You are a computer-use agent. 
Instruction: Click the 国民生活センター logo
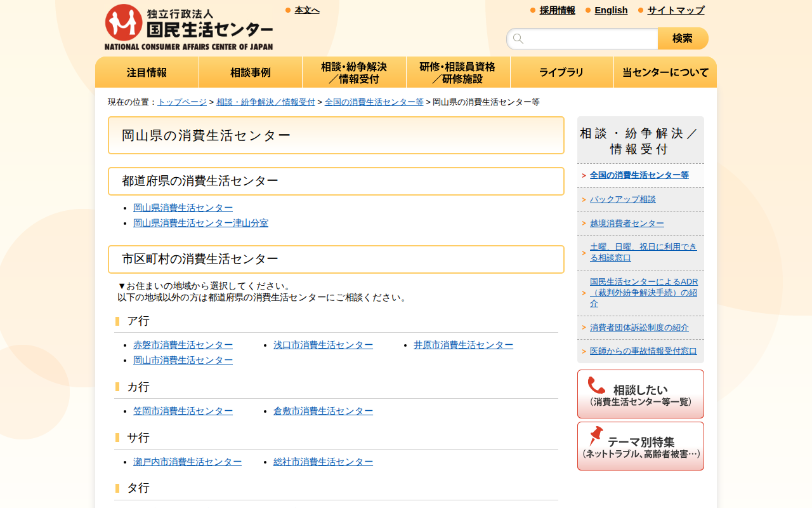(x=189, y=27)
